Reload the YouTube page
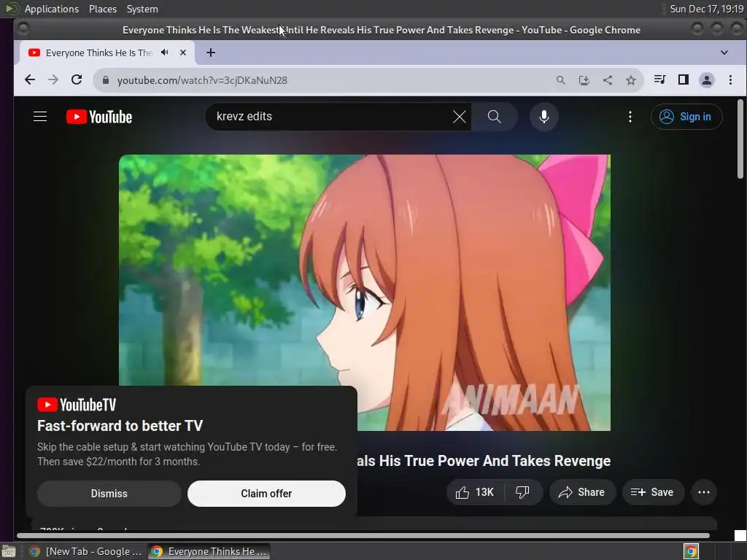The image size is (747, 560). (x=77, y=80)
